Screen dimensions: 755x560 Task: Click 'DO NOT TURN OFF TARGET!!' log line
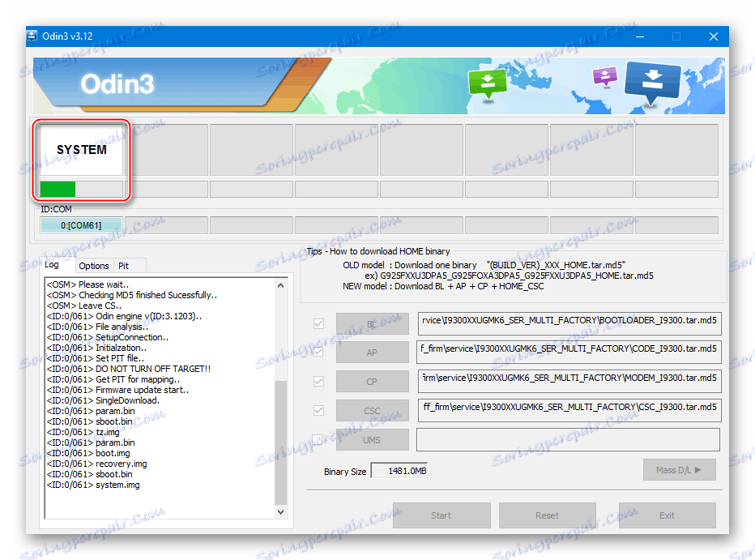129,369
